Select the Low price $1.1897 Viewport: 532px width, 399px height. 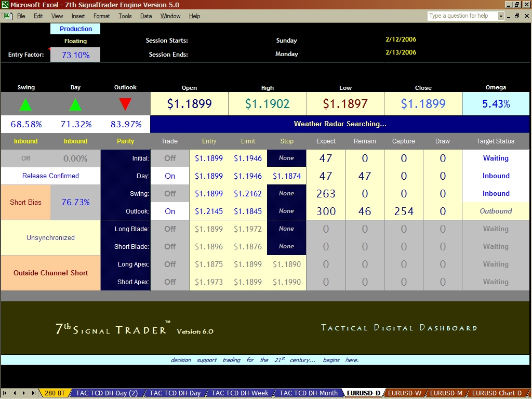[345, 104]
